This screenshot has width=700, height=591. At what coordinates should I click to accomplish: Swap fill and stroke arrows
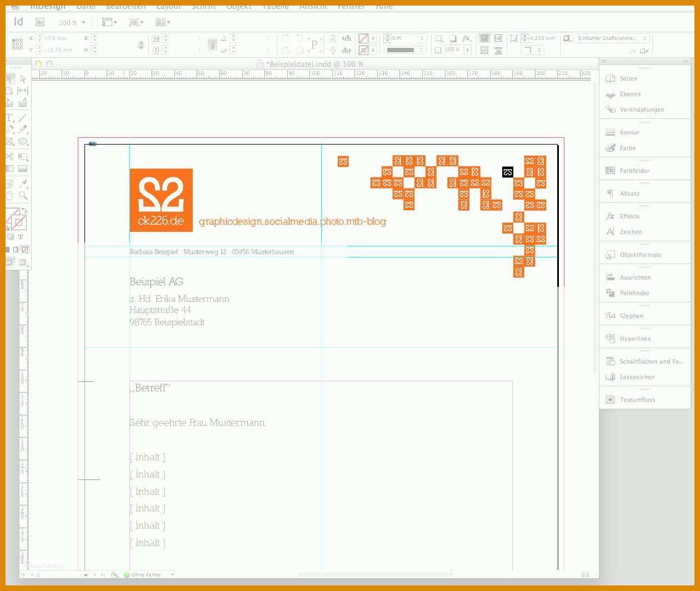coord(24,210)
